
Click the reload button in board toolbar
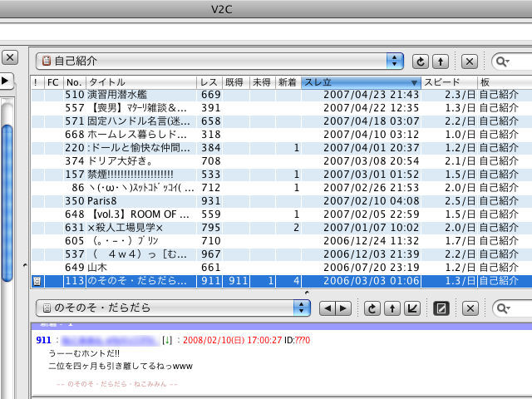(x=421, y=61)
